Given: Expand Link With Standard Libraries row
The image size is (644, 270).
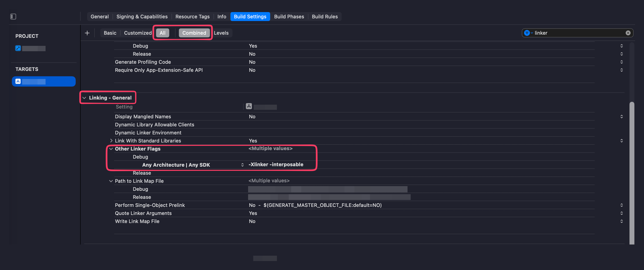Looking at the screenshot, I should 111,141.
